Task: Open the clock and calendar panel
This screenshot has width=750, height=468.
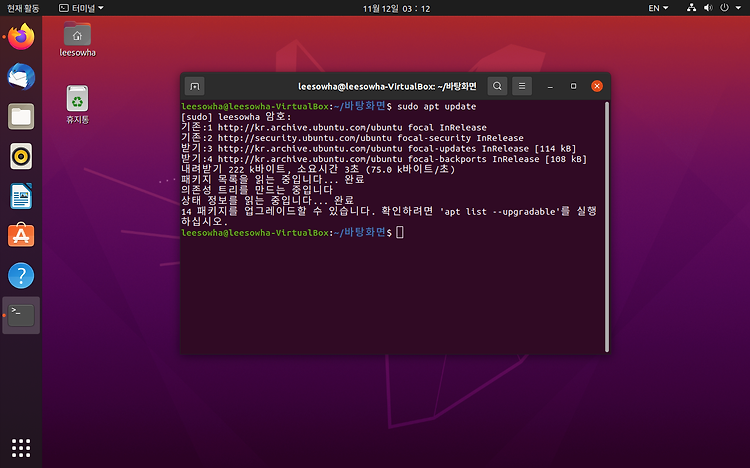Action: 396,9
